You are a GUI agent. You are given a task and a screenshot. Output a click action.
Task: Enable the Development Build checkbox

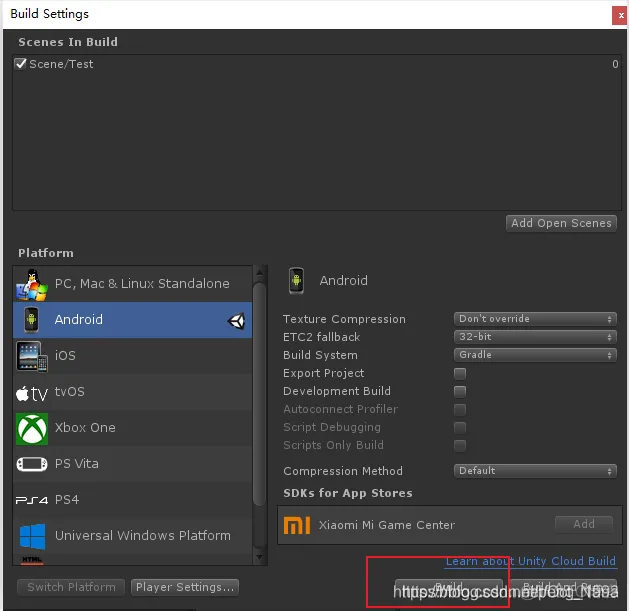point(460,391)
